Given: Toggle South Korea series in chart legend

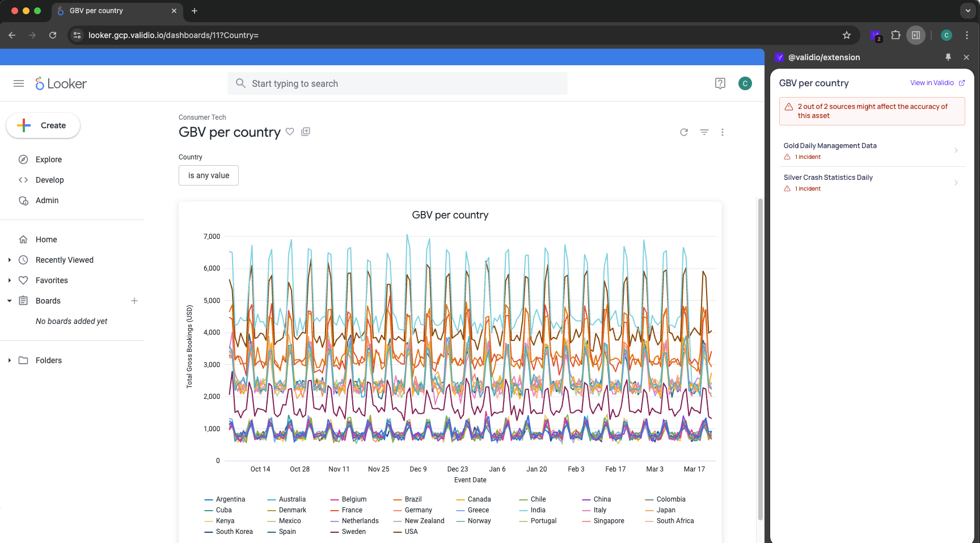Looking at the screenshot, I should coord(229,532).
